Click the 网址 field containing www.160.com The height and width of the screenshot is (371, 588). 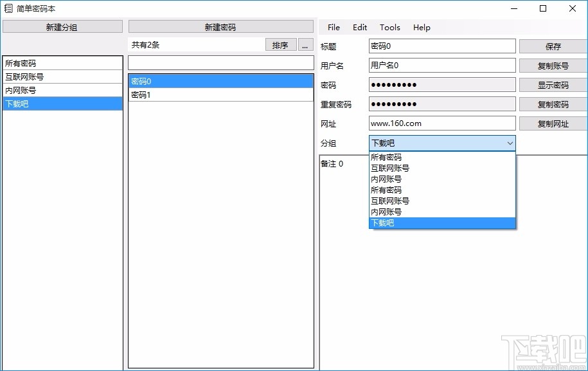441,123
